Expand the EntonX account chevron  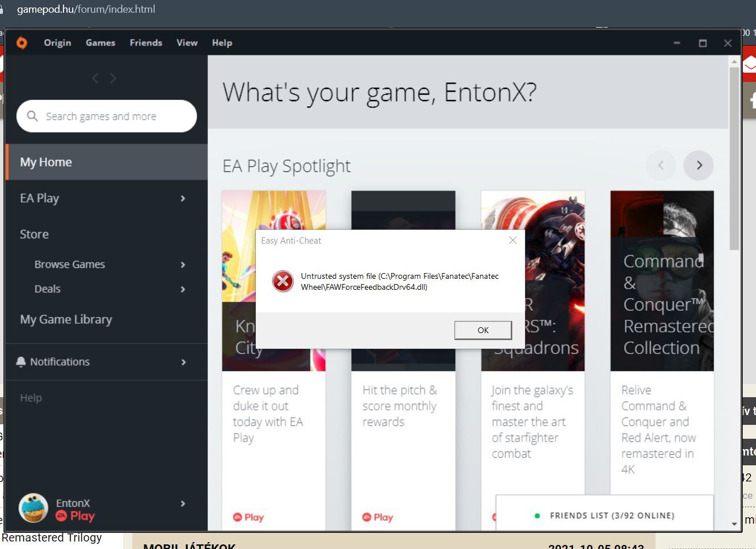pos(183,503)
